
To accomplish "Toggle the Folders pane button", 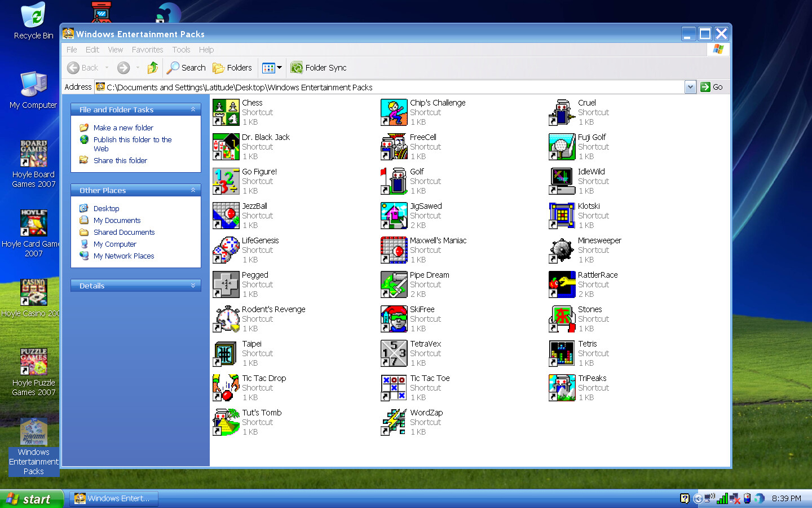I will tap(232, 68).
